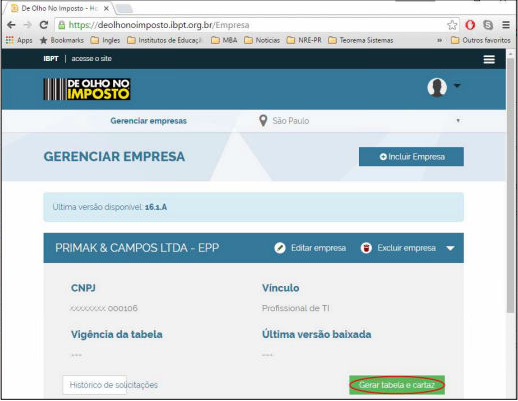Open the Apps grid shortcut
518x401 pixels.
point(19,40)
